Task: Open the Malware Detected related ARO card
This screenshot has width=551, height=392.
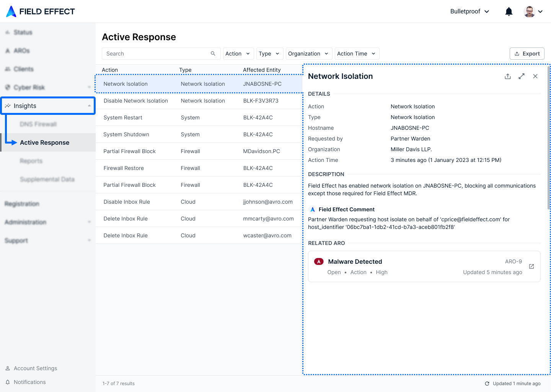Action: click(x=424, y=266)
